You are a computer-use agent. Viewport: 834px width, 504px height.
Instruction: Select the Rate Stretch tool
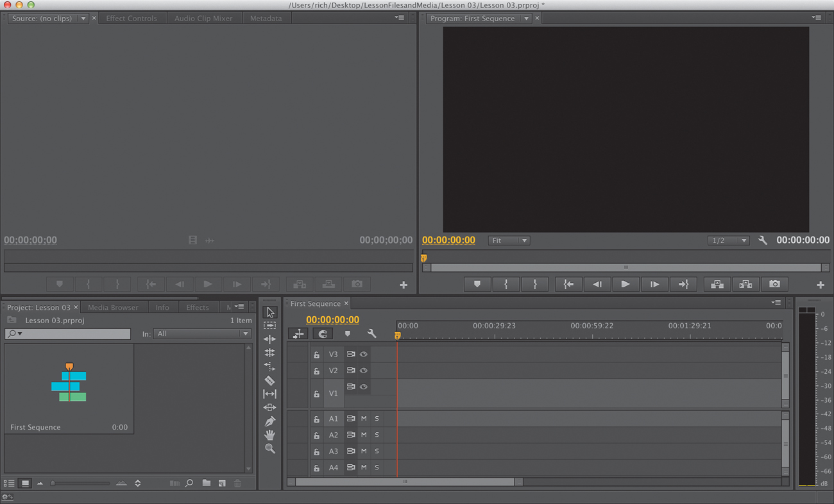pos(270,367)
